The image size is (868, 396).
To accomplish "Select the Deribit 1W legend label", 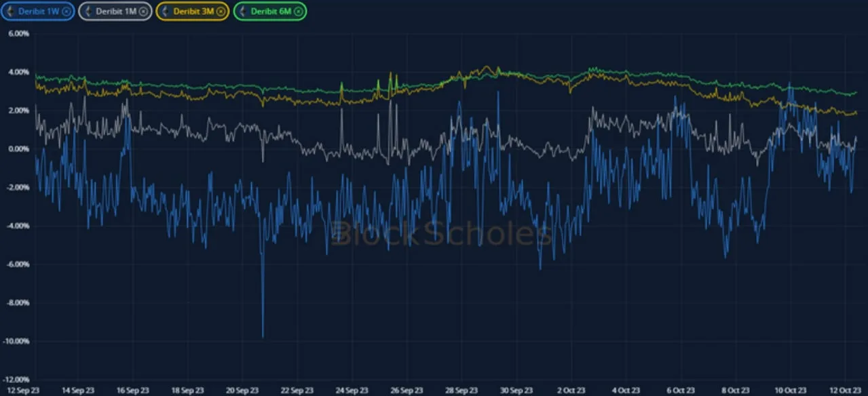I will coord(39,12).
